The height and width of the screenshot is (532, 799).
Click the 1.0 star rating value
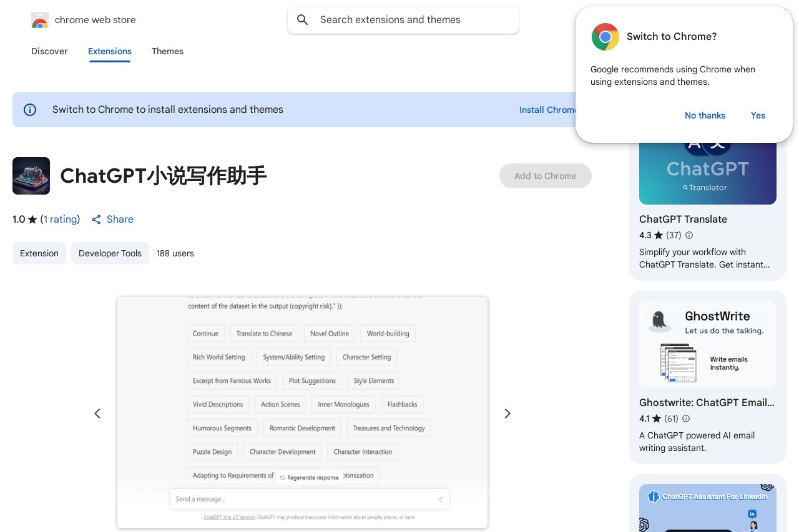coord(19,220)
